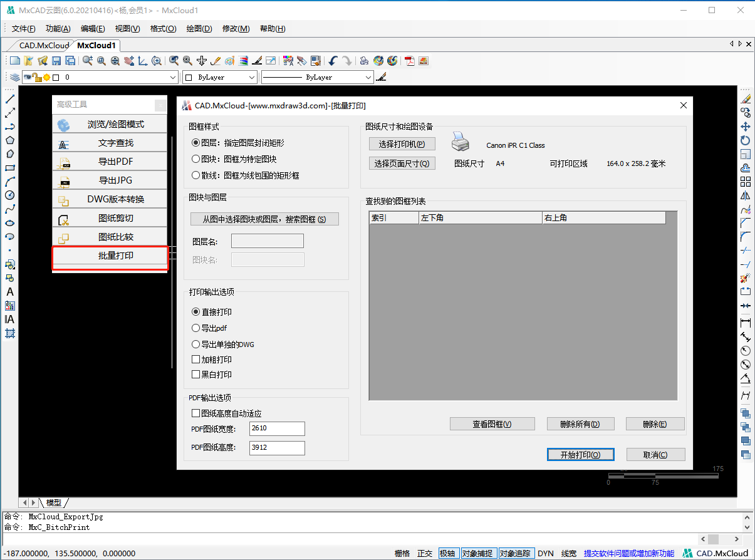Expand the layer dropdown showing 0

[x=174, y=77]
